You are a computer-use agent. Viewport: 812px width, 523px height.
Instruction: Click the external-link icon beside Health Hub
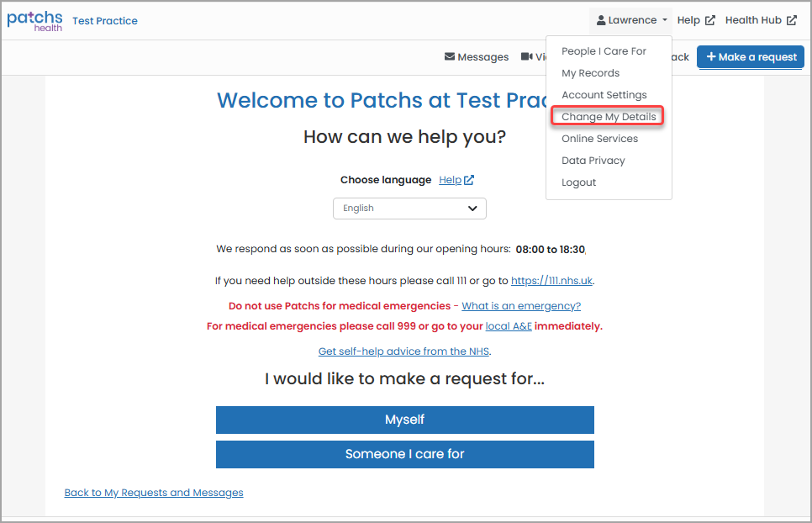(x=793, y=20)
